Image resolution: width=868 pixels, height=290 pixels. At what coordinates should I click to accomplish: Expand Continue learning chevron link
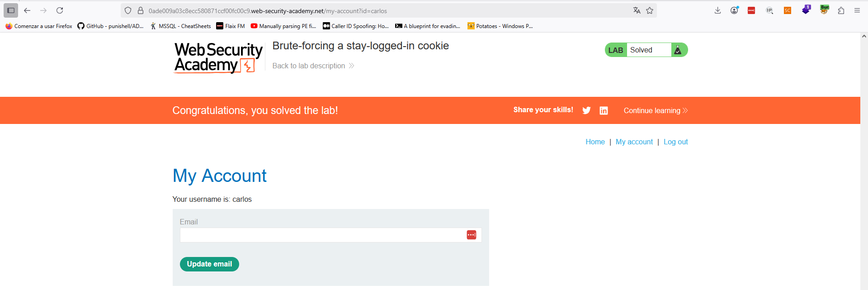pos(656,110)
